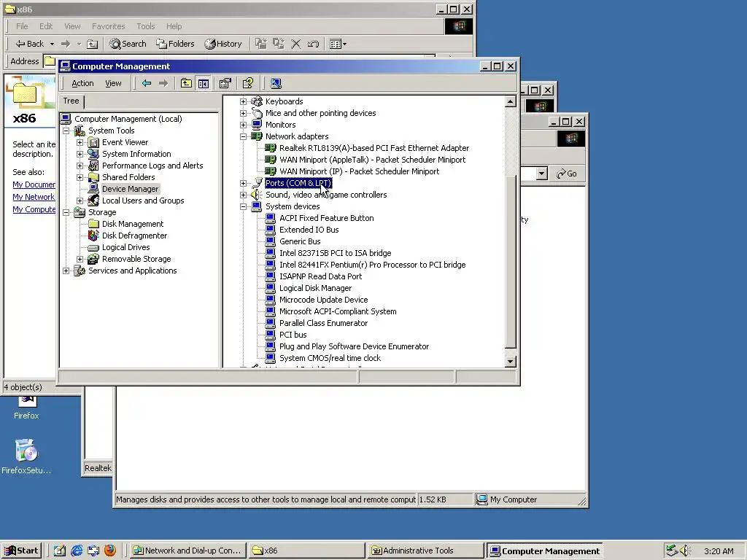The image size is (747, 560).
Task: Expand Services and Applications node
Action: [x=66, y=271]
